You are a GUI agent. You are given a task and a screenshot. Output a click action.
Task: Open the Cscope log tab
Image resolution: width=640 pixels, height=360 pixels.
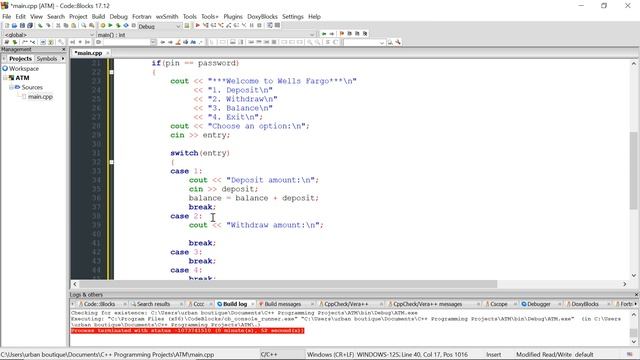click(499, 304)
